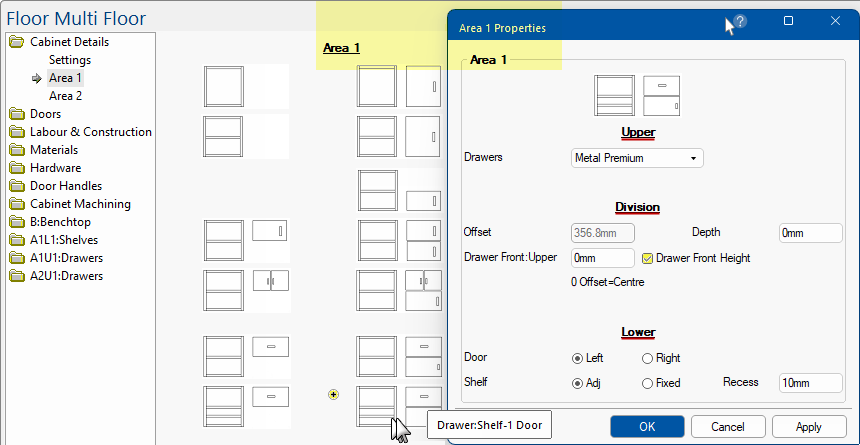Pick the layout with only one upper door
Viewport: 860px width, 445px height.
tap(245, 240)
